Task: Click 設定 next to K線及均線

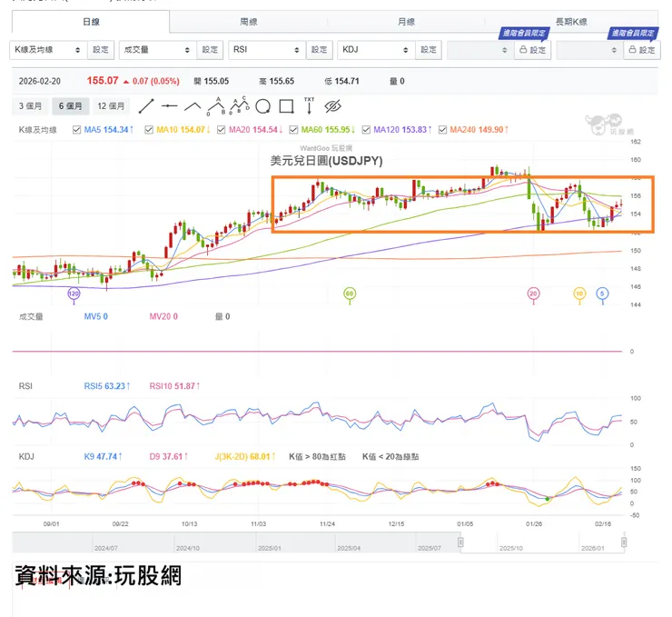Action: (x=101, y=50)
